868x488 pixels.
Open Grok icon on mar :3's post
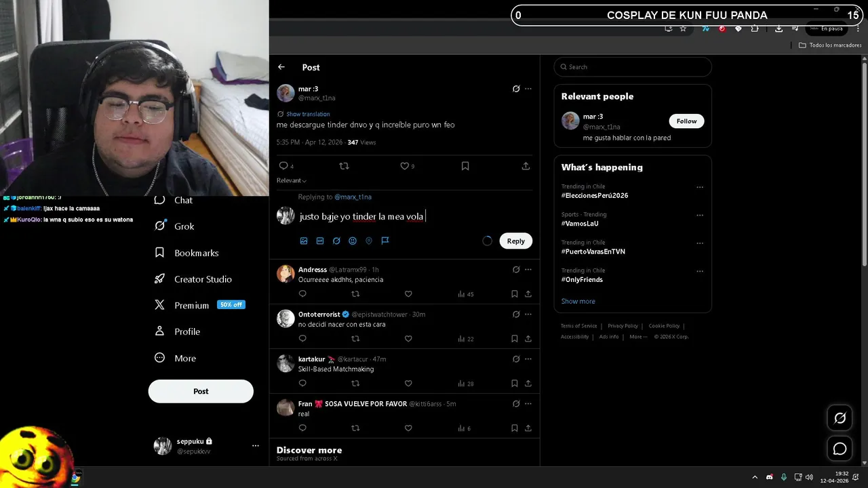[x=516, y=89]
